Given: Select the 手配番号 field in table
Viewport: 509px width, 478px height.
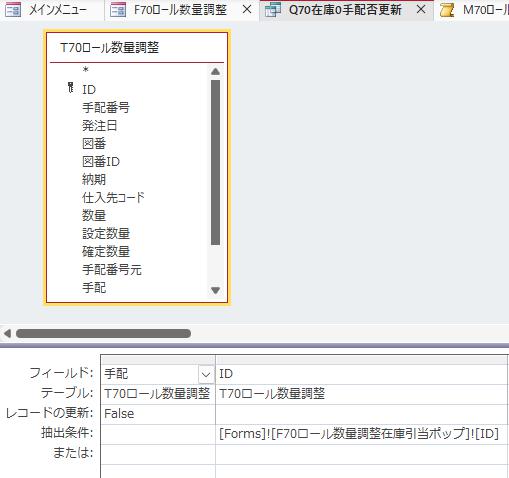Looking at the screenshot, I should click(x=106, y=108).
